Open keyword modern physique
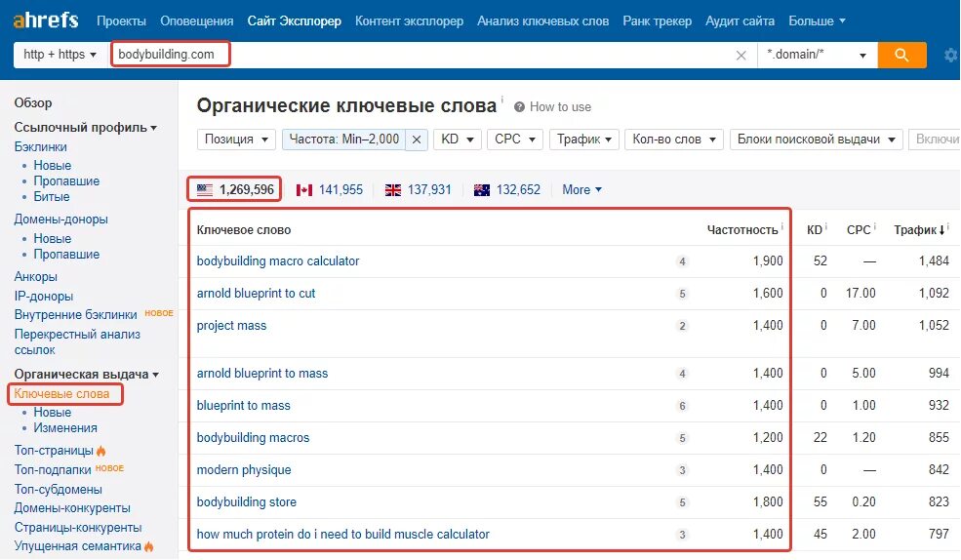The image size is (961, 560). pyautogui.click(x=244, y=470)
